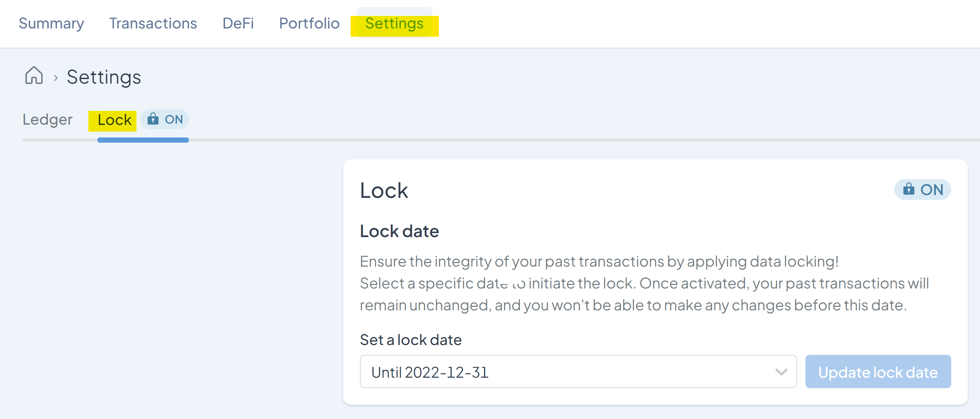Click the blue active tab indicator under Lock
The image size is (980, 419).
point(143,141)
